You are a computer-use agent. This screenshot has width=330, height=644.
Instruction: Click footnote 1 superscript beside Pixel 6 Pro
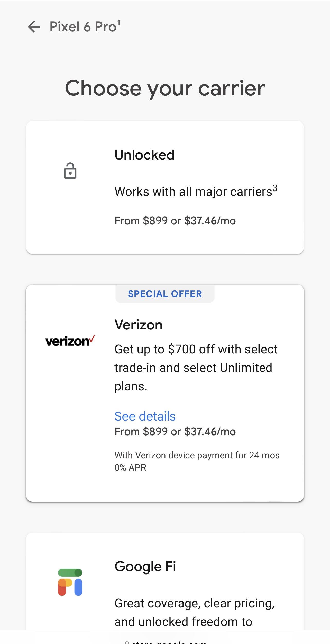pyautogui.click(x=119, y=23)
